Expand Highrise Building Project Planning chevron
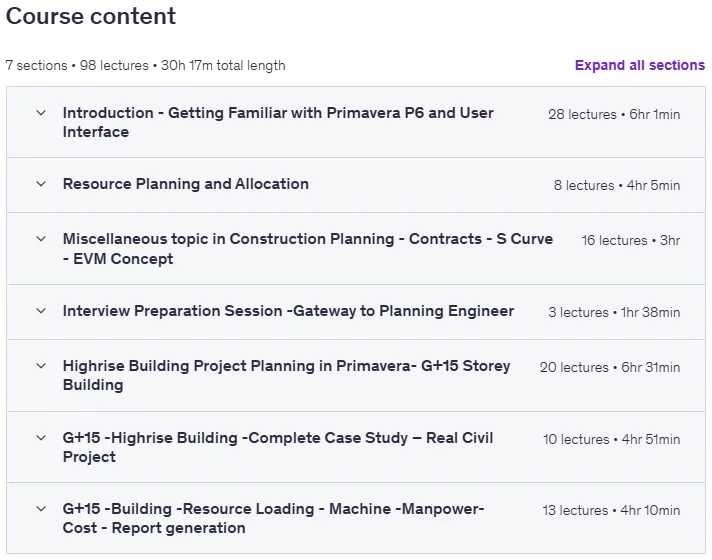The image size is (712, 560). pyautogui.click(x=41, y=366)
